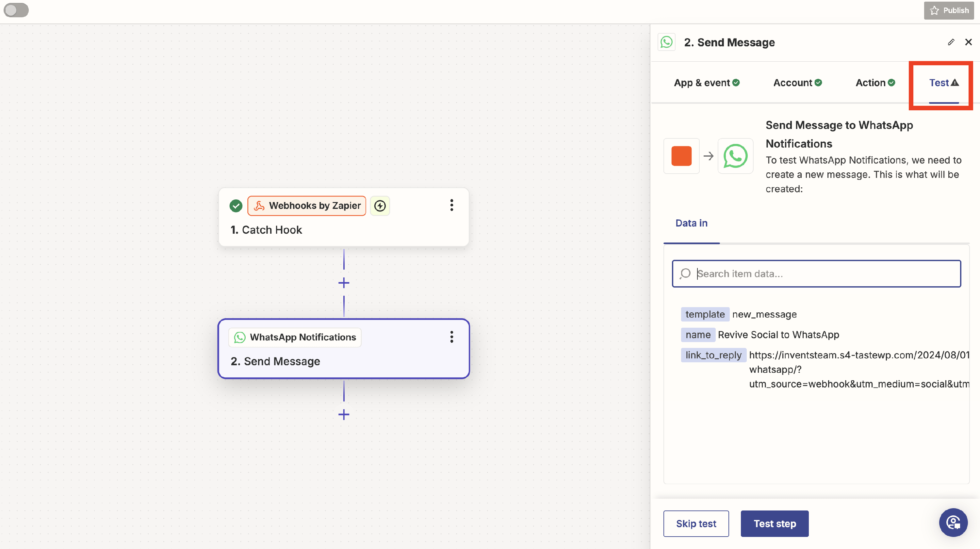Close the Send Message panel
This screenshot has height=549, width=980.
point(968,42)
